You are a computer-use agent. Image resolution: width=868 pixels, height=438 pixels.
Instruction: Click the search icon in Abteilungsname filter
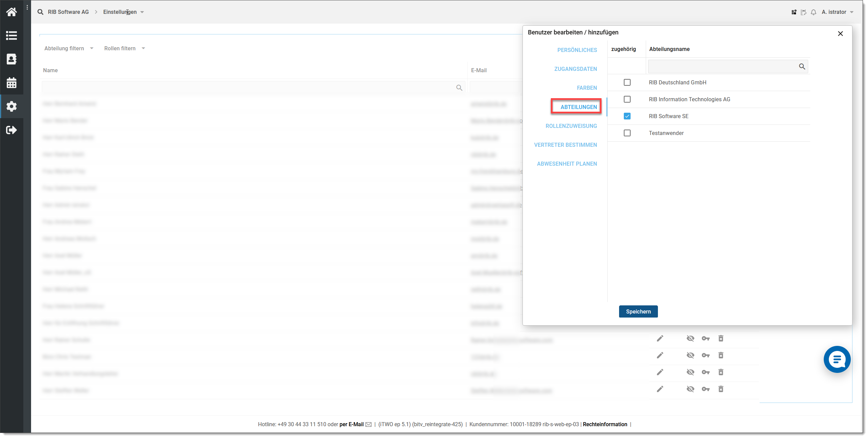click(x=802, y=66)
